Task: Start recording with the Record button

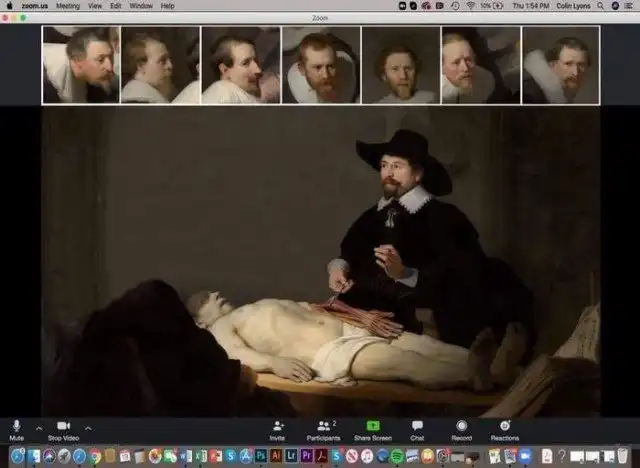Action: tap(461, 427)
